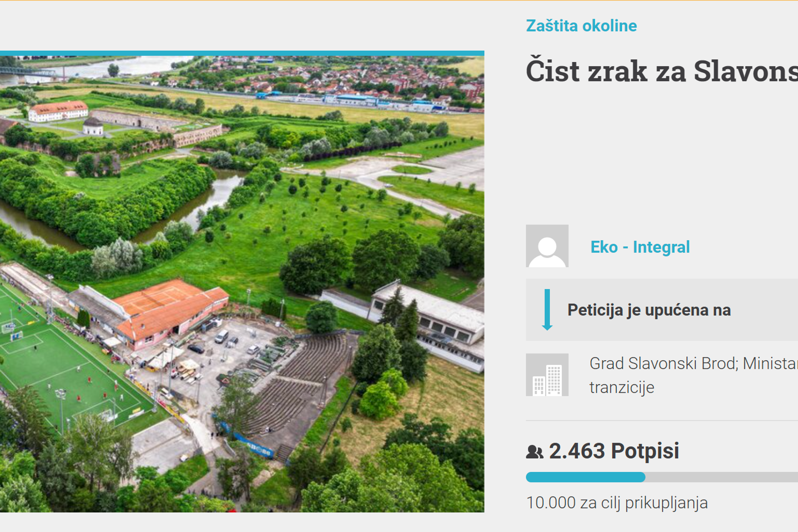Open the Eko - Integral author profile

640,247
